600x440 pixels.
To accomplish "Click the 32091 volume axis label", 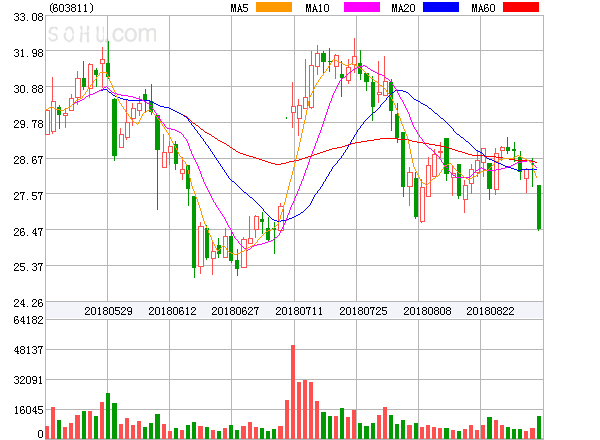I will (x=28, y=381).
